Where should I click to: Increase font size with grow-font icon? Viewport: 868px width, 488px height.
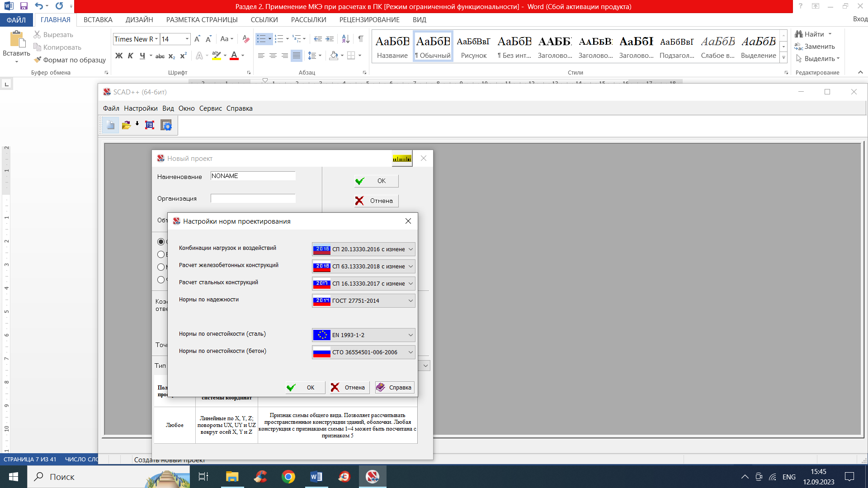tap(198, 39)
